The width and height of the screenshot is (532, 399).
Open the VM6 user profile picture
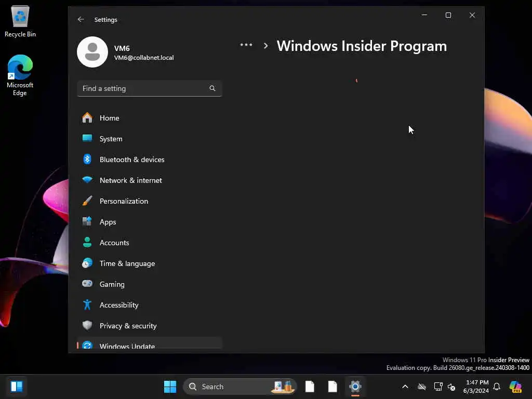coord(92,52)
